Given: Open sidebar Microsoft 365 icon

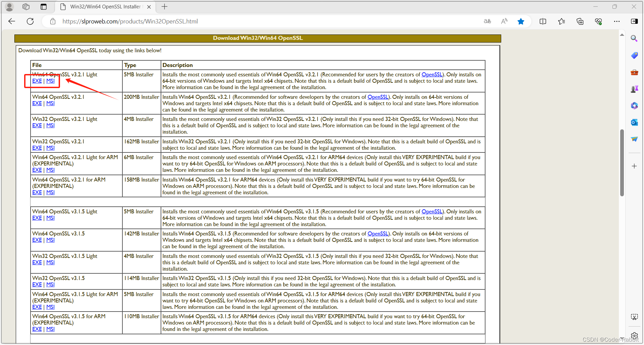Looking at the screenshot, I should click(x=634, y=106).
